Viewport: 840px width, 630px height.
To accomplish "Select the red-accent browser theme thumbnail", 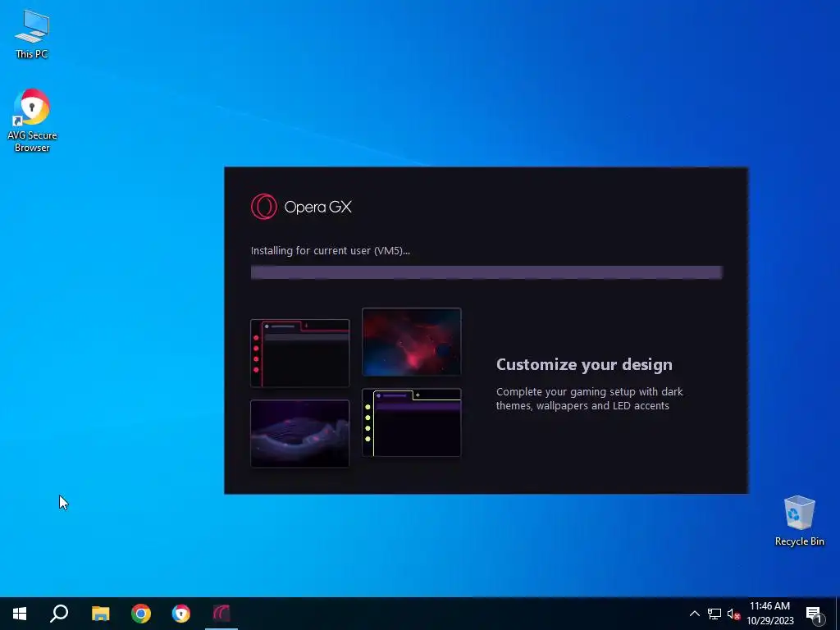I will click(x=300, y=353).
